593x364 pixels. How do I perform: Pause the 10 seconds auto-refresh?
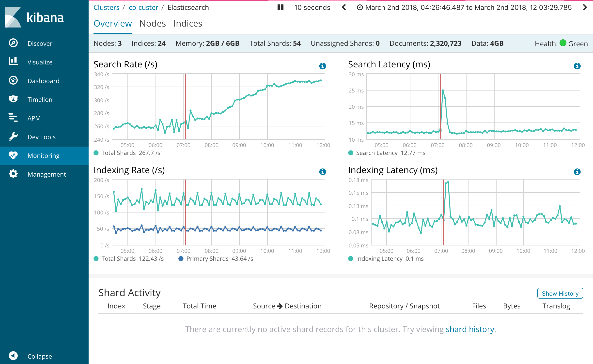[x=281, y=7]
